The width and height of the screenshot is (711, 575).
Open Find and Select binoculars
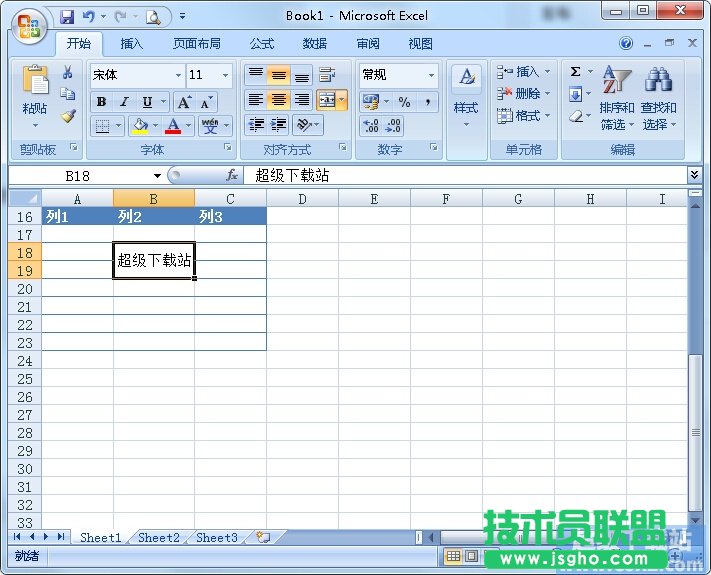tap(658, 100)
